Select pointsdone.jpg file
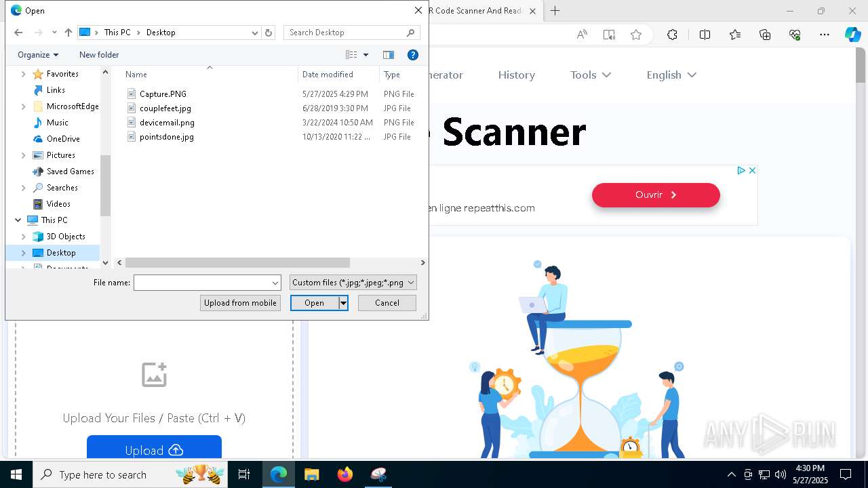 167,137
